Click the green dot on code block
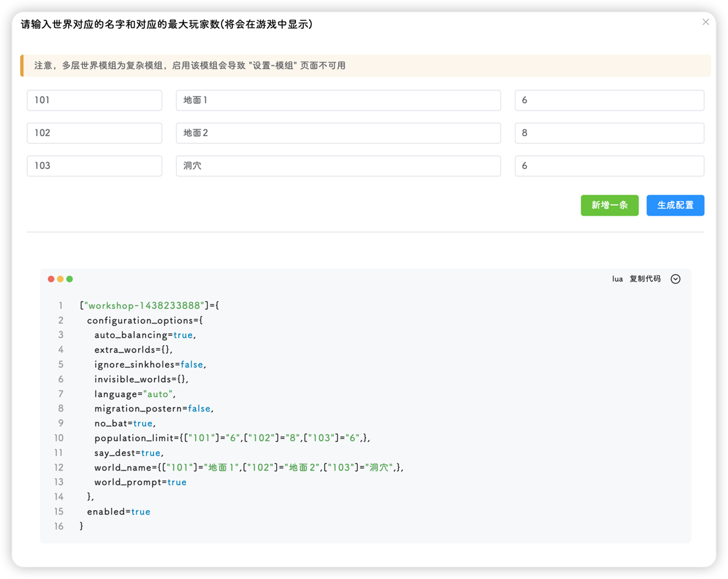The image size is (728, 579). (70, 279)
